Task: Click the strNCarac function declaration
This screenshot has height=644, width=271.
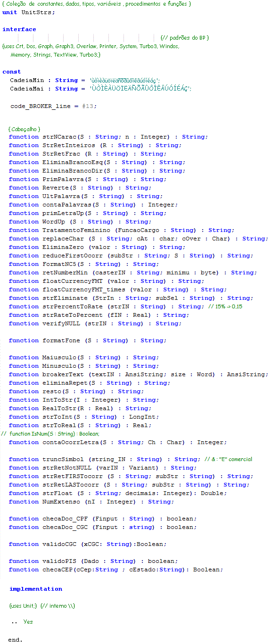Action: (x=108, y=137)
